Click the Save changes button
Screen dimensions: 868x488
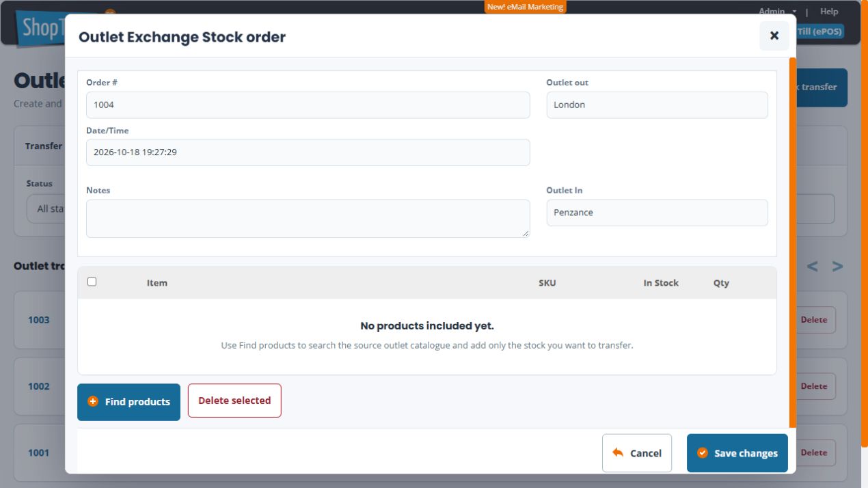pyautogui.click(x=737, y=453)
